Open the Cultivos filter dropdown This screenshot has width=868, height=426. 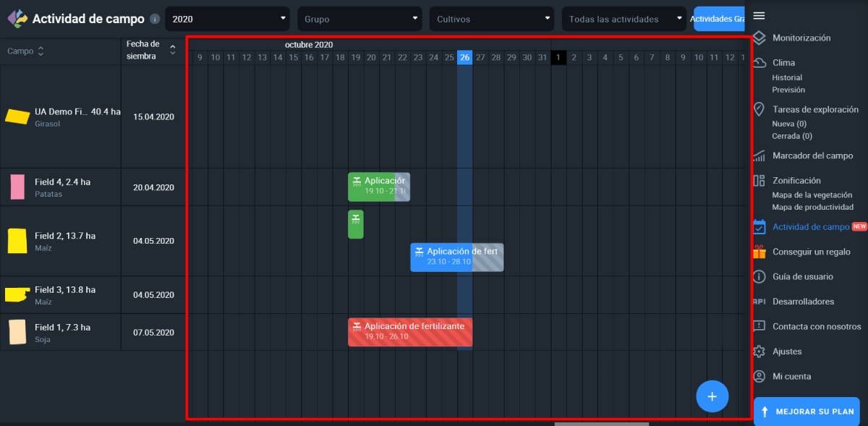[x=493, y=19]
